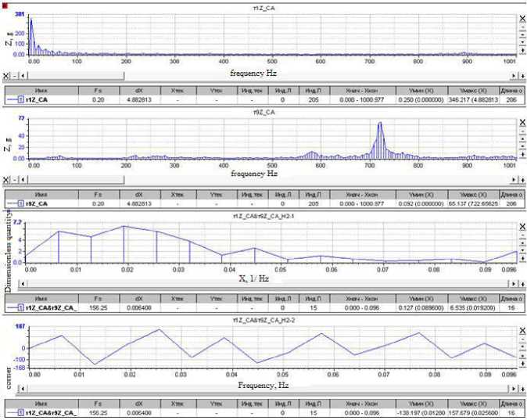Click the 0.000 - 1000.977 range in the т9Z_CA row

pos(362,204)
